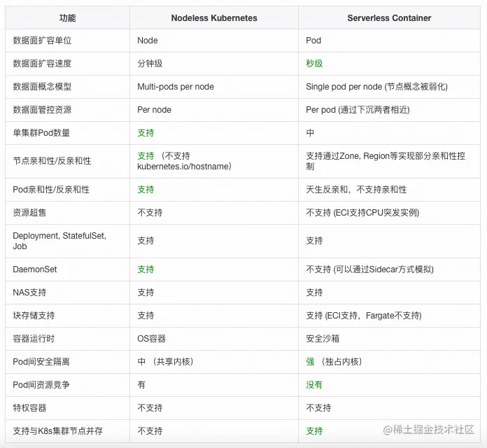Click the Serverless Container column header
This screenshot has height=448, width=487.
tap(389, 18)
